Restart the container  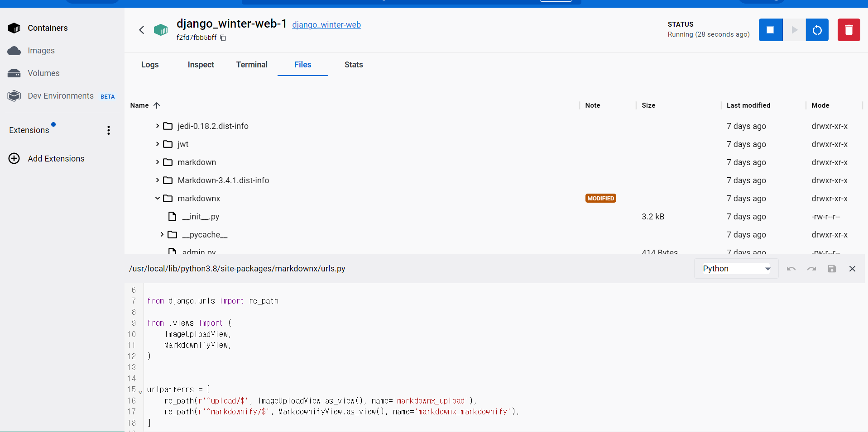(x=817, y=30)
